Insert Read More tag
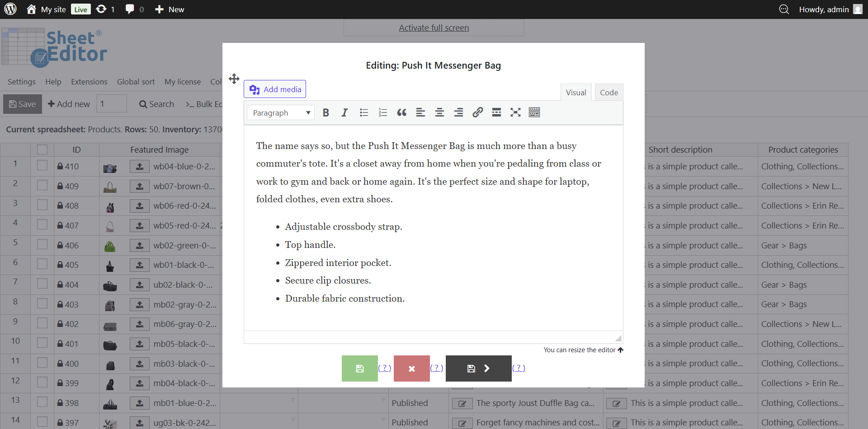 496,112
